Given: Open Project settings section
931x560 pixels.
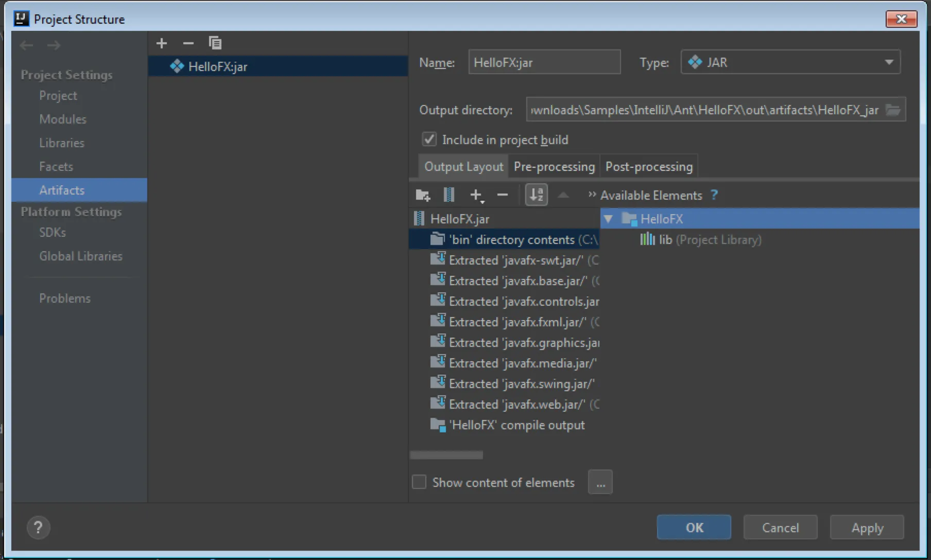Looking at the screenshot, I should (x=58, y=96).
